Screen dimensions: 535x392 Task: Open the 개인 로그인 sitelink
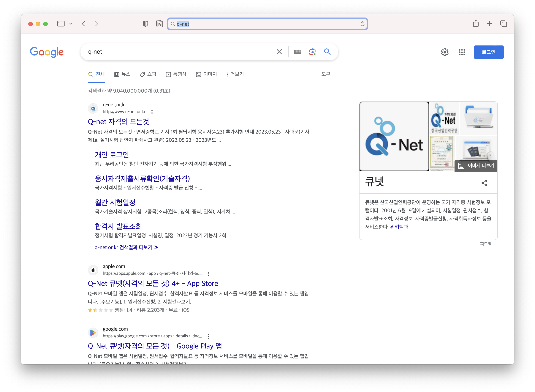tap(112, 155)
